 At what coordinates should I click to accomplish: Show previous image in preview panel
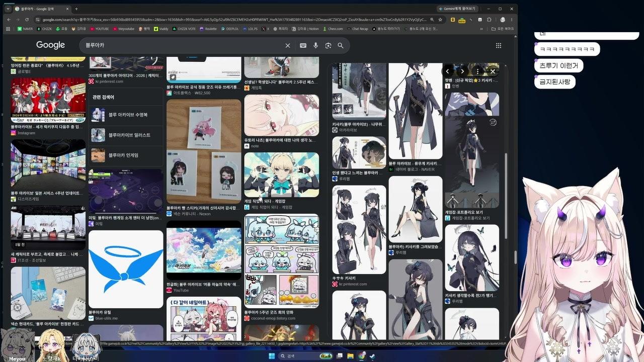point(447,71)
